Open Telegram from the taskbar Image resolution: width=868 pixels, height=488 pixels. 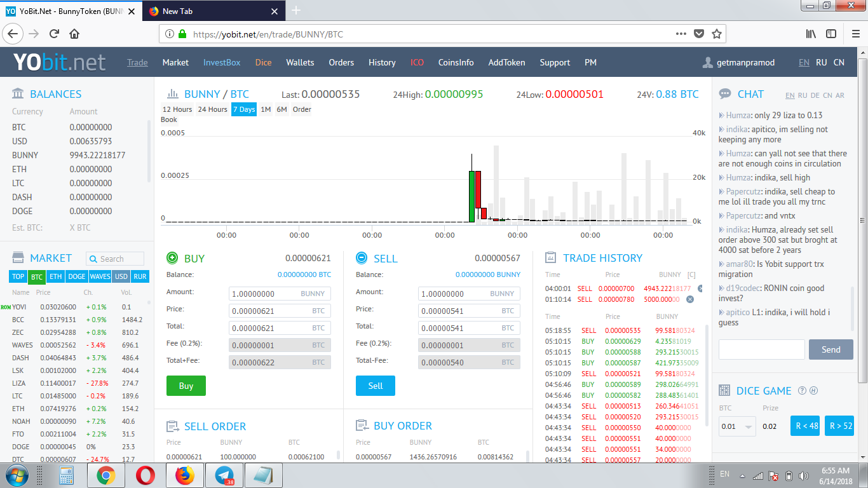[x=224, y=475]
